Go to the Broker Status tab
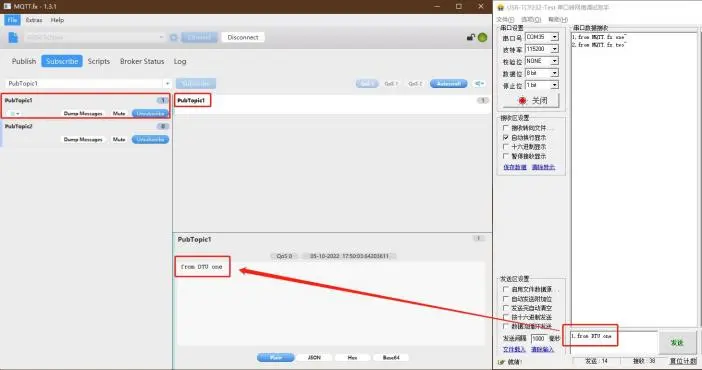Viewport: 702px width, 370px height. 142,61
